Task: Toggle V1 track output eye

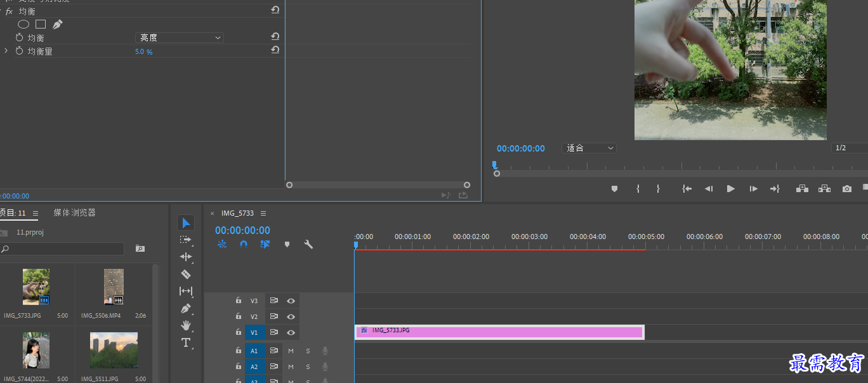Action: pyautogui.click(x=291, y=332)
